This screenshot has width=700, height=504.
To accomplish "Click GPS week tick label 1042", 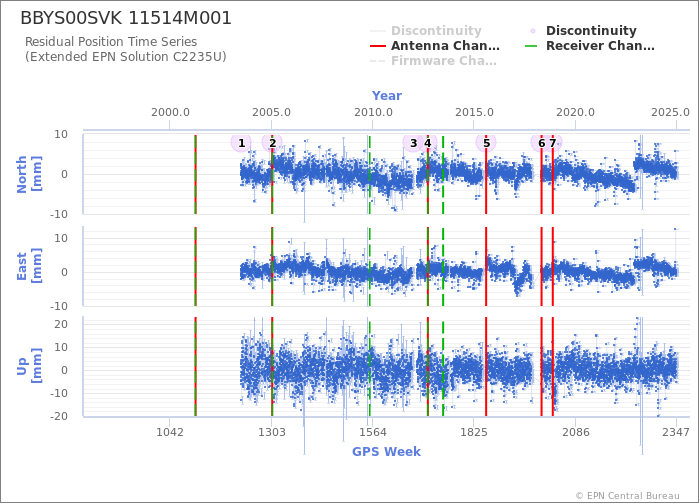I will [170, 432].
